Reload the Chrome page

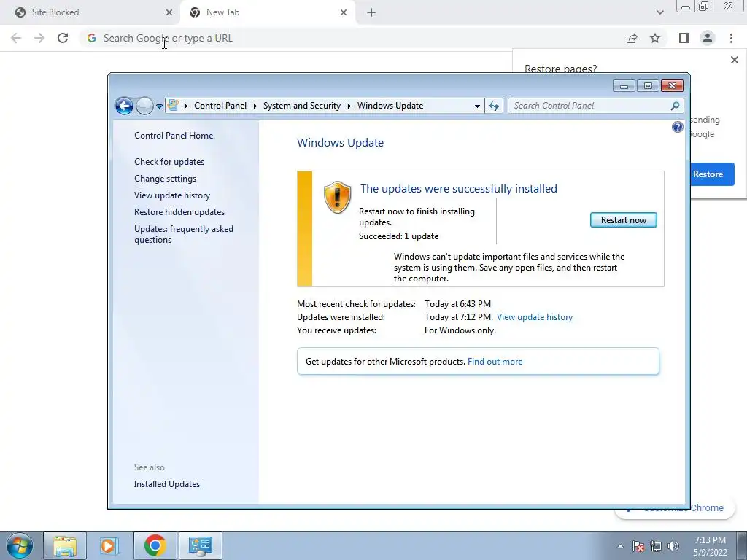pos(63,38)
